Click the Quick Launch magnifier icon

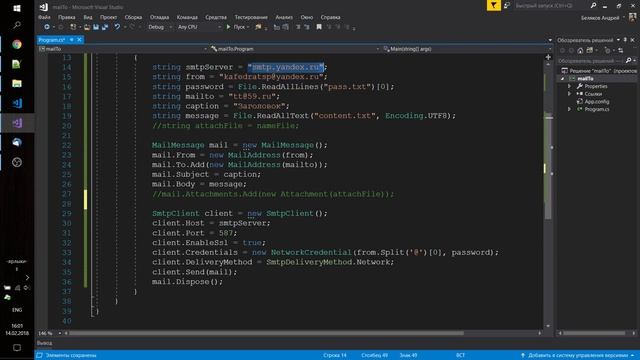pos(593,5)
